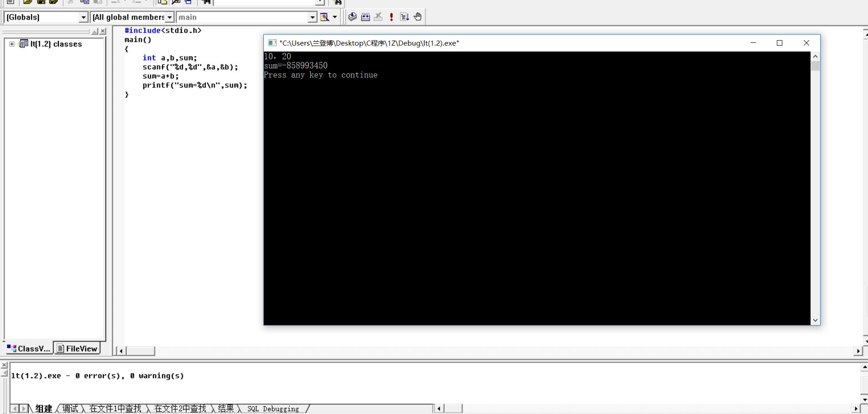Select the lt(1.2) classes tree item
This screenshot has height=414, width=868.
pyautogui.click(x=56, y=44)
